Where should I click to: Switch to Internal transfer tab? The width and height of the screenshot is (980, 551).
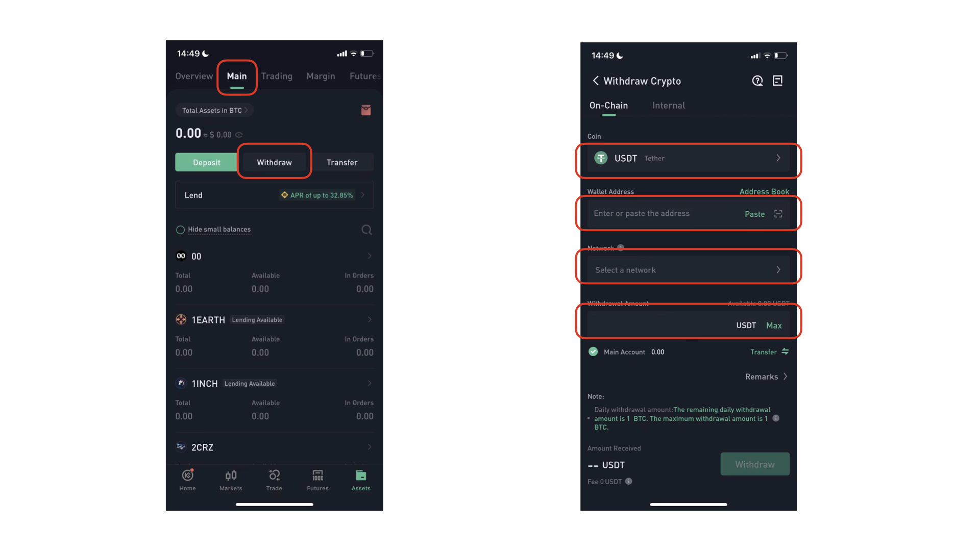(668, 105)
